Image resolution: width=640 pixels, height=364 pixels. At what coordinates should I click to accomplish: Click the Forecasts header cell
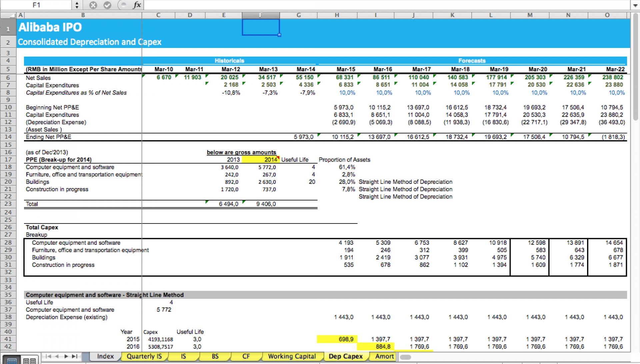[472, 61]
